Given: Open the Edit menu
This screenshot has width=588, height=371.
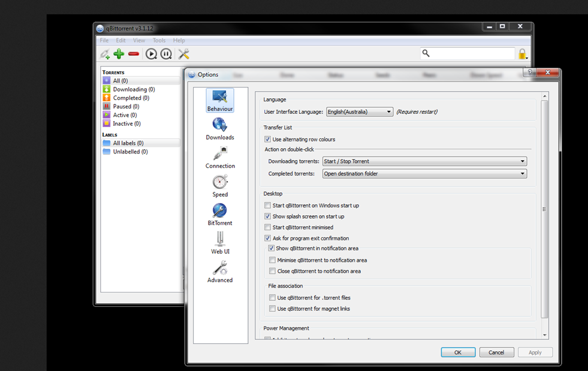Looking at the screenshot, I should (120, 40).
